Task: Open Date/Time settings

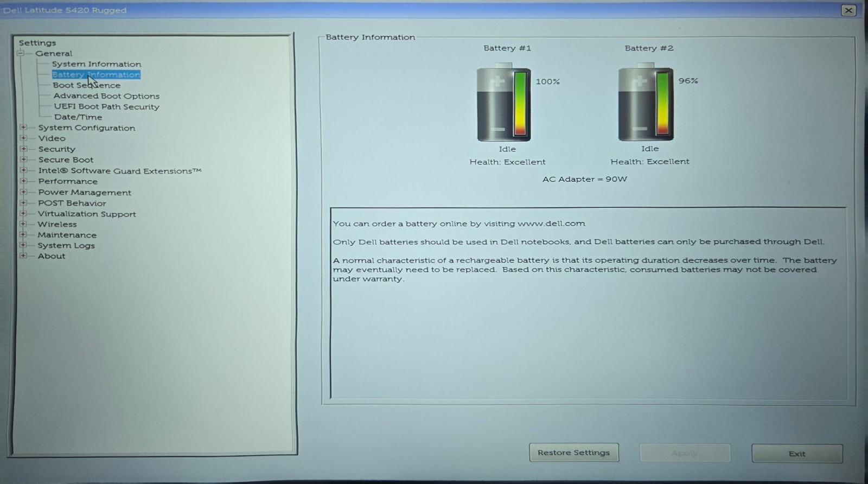Action: tap(78, 117)
